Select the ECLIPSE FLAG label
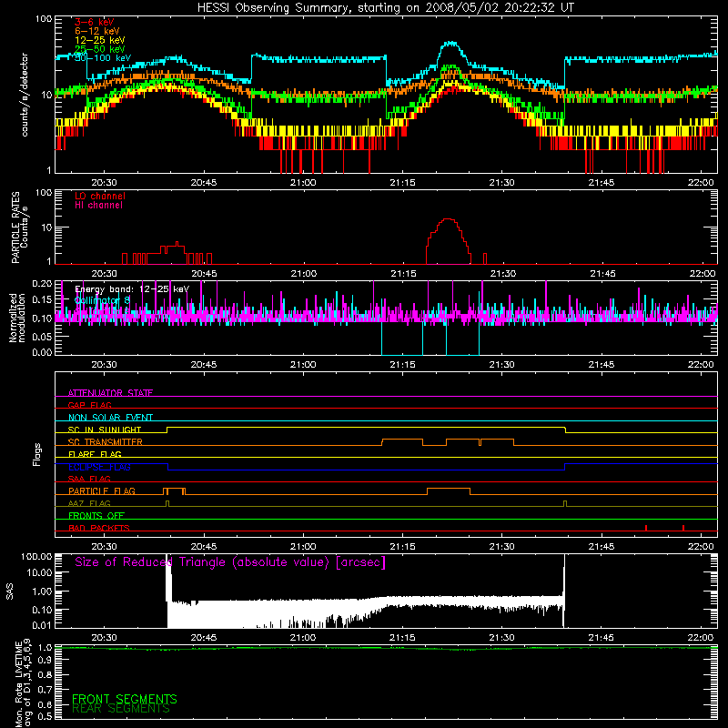The height and width of the screenshot is (728, 728). coord(99,467)
